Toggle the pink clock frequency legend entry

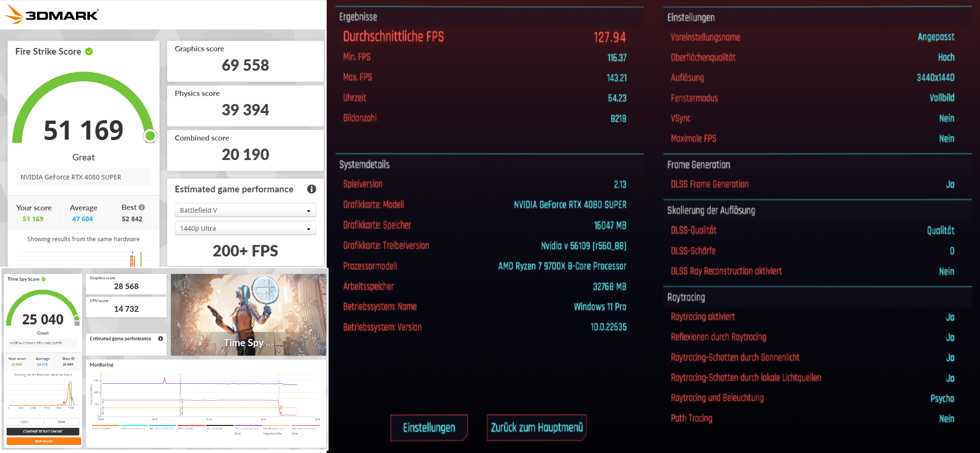click(x=305, y=429)
